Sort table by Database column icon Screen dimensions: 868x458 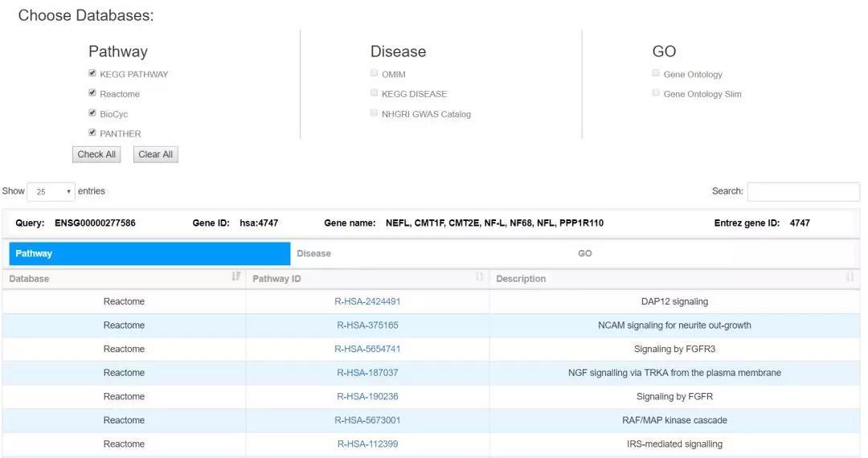point(236,276)
